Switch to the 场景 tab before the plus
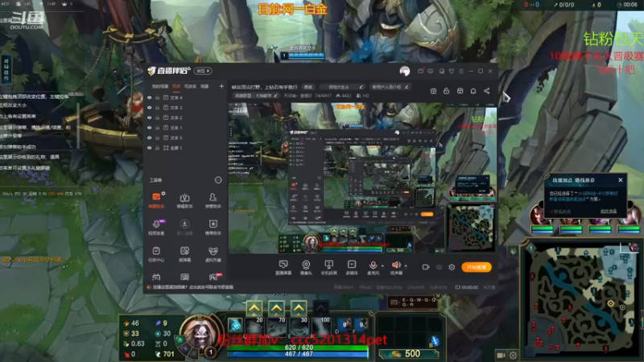The height and width of the screenshot is (362, 644). tap(204, 87)
